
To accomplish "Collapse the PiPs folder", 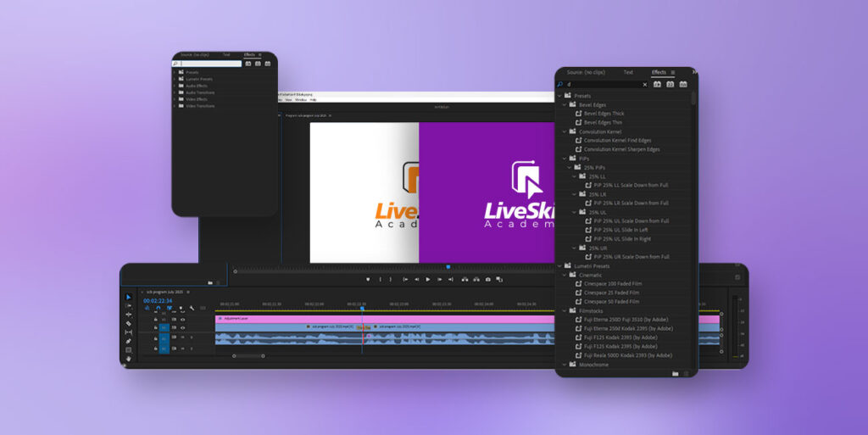I will pyautogui.click(x=565, y=159).
